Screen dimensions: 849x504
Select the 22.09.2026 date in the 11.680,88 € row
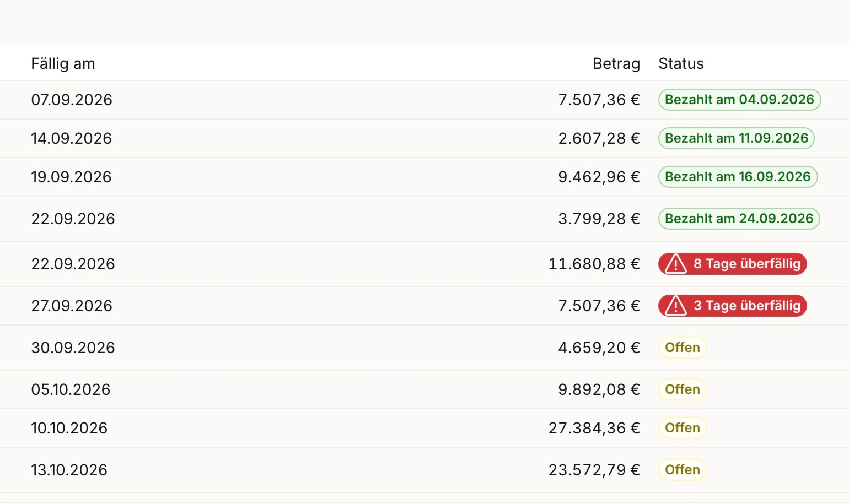pos(73,264)
